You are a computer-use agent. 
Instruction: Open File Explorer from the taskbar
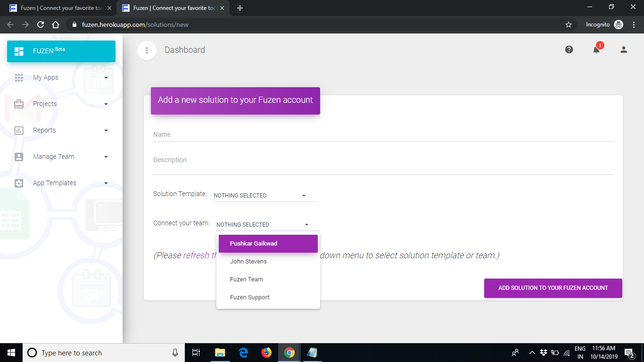point(220,353)
